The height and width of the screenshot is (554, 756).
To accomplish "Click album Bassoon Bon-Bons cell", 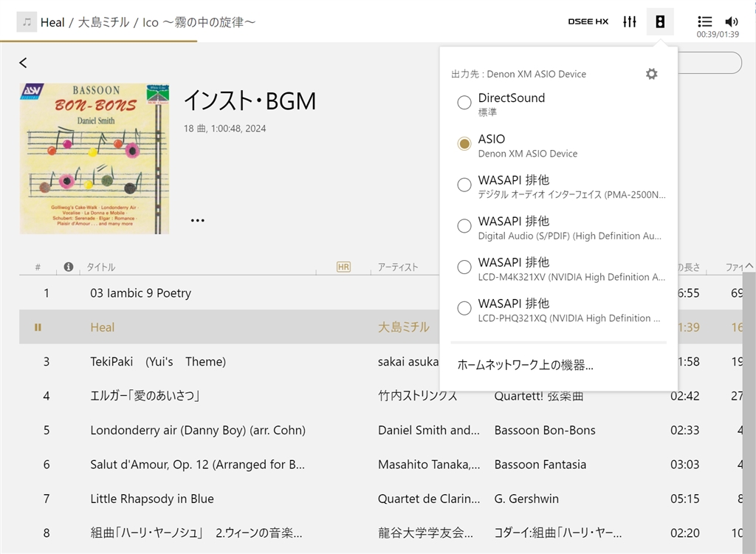I will point(545,430).
